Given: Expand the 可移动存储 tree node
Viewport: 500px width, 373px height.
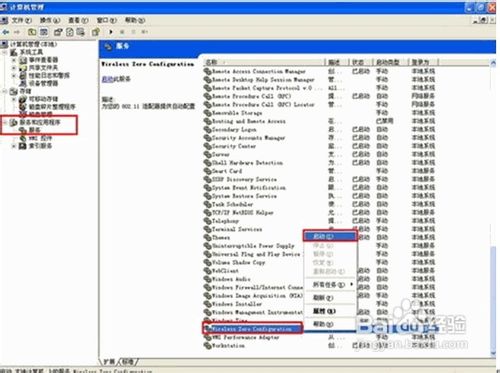Looking at the screenshot, I should [x=14, y=99].
